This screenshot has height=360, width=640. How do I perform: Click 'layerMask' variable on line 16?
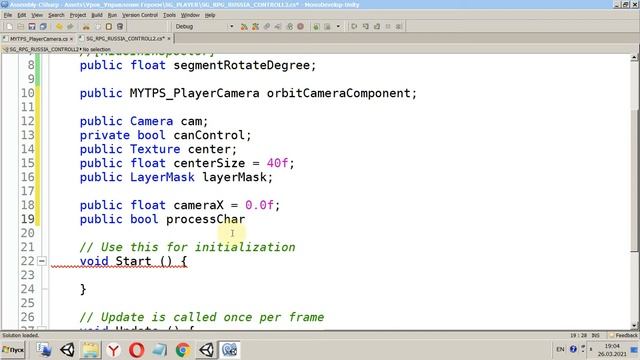pos(234,177)
